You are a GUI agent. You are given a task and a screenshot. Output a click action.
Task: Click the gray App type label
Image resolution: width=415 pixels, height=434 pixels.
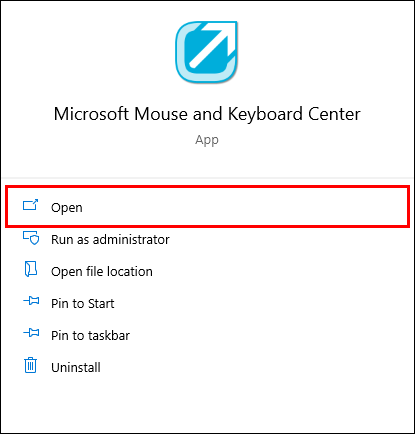(x=207, y=140)
